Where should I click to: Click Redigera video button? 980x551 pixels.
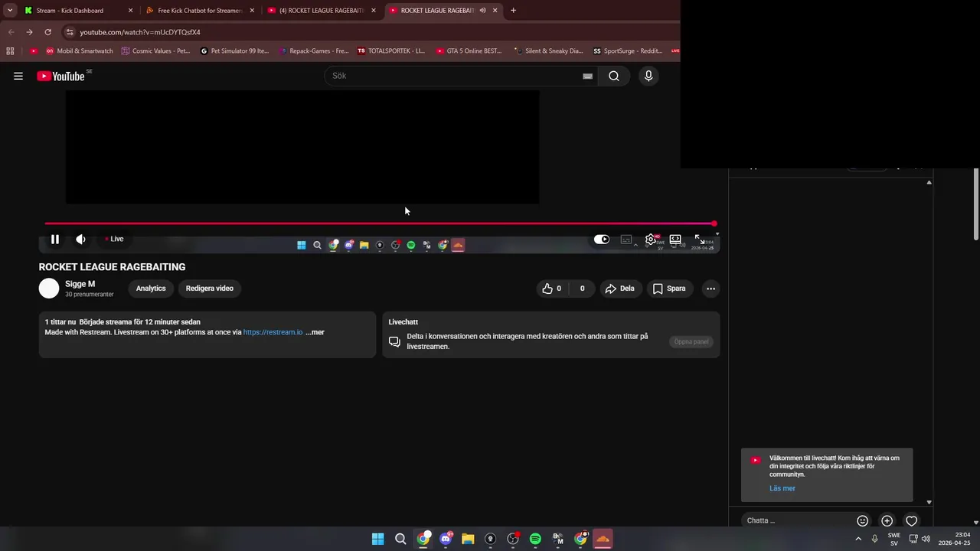pos(210,289)
